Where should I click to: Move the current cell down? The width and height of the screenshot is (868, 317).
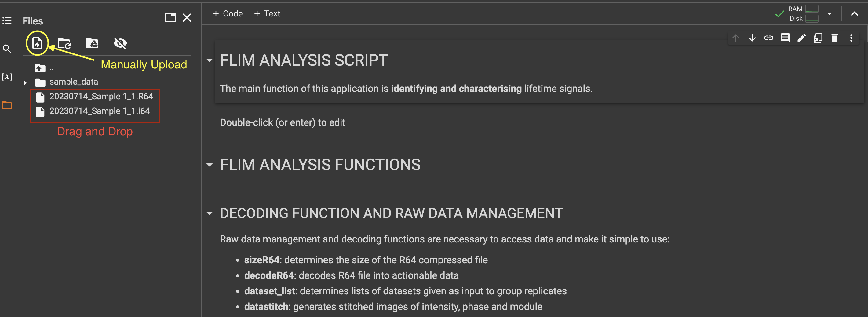[x=753, y=38]
